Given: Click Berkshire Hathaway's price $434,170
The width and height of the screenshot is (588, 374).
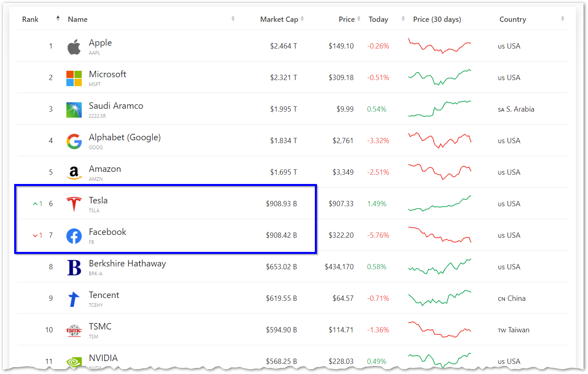Looking at the screenshot, I should pyautogui.click(x=339, y=267).
